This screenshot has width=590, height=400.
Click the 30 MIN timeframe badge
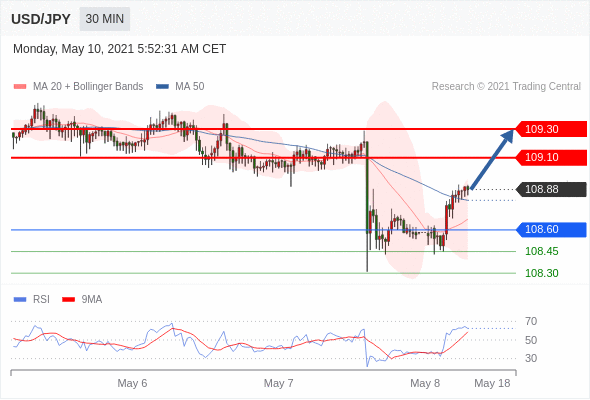coord(105,19)
